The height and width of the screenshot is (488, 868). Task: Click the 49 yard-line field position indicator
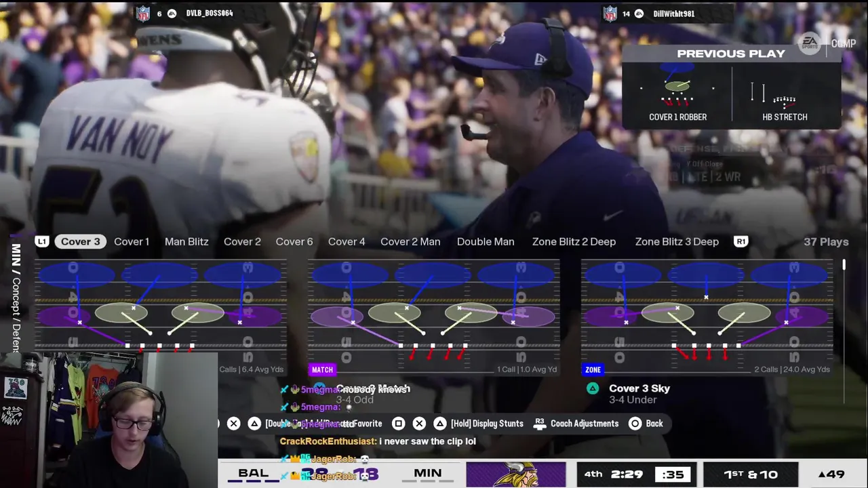(831, 474)
